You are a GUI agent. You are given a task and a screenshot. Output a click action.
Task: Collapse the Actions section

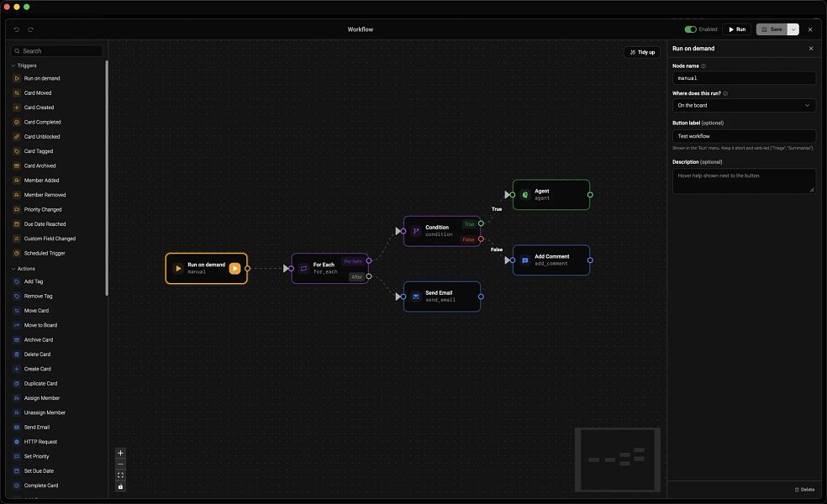(x=24, y=269)
